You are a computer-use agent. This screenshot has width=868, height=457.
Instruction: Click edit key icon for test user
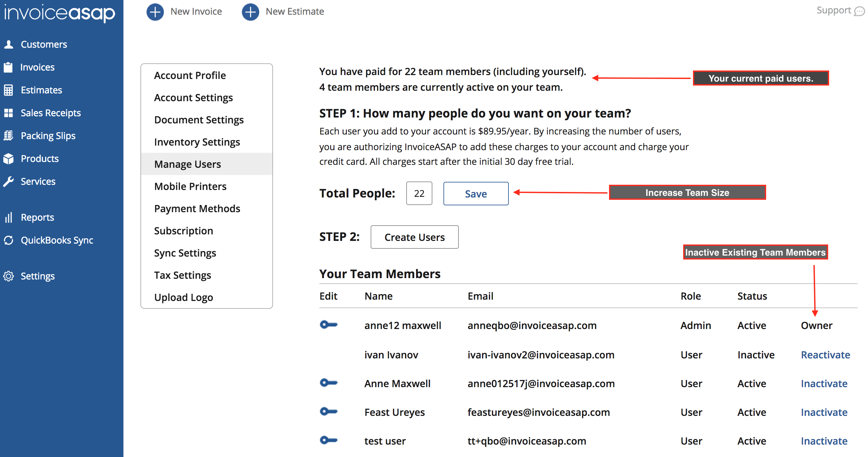coord(329,440)
